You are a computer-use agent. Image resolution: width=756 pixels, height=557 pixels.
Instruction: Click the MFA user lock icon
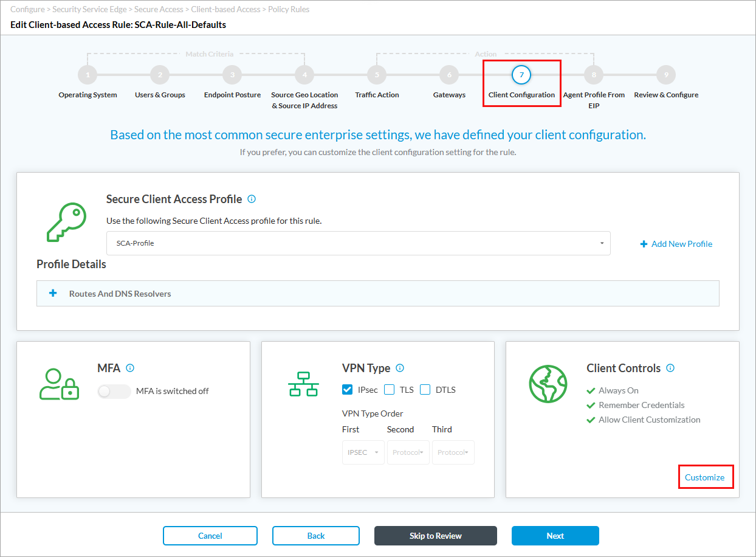coord(59,384)
